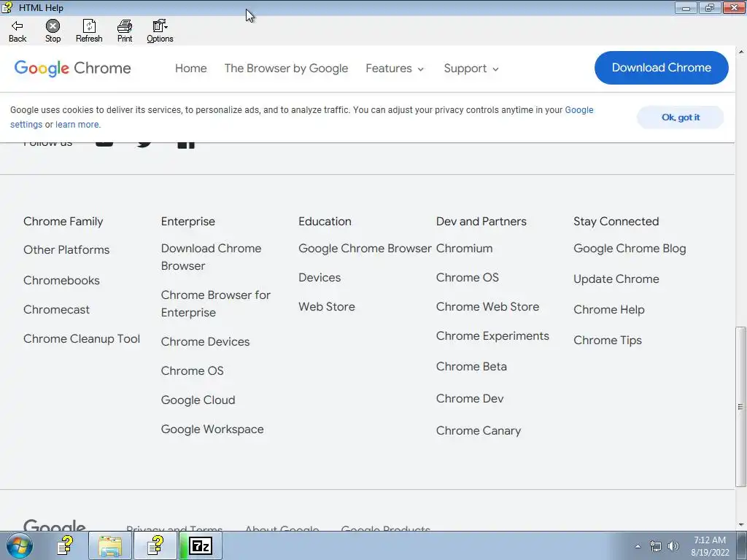Click the scrollbar up arrow
The height and width of the screenshot is (560, 747).
[741, 52]
